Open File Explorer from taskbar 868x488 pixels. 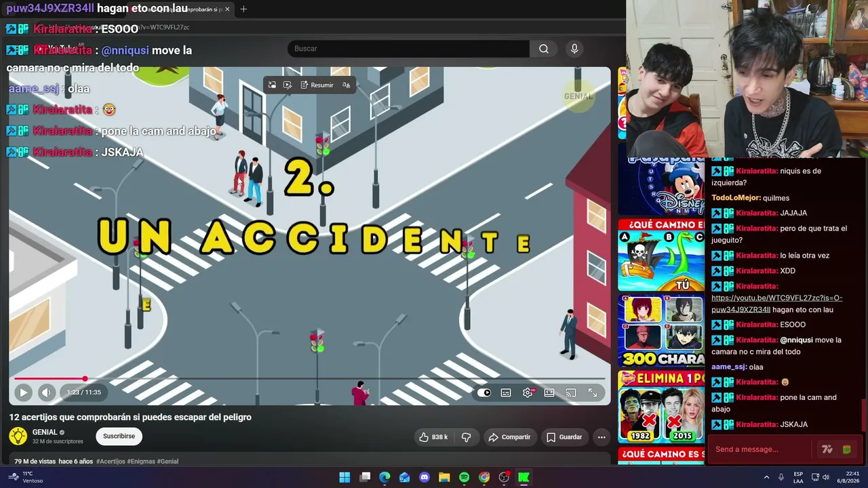click(x=444, y=477)
